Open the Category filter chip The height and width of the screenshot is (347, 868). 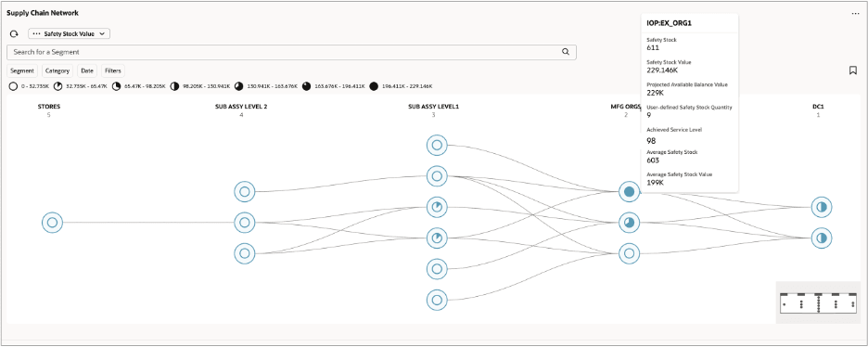(57, 71)
